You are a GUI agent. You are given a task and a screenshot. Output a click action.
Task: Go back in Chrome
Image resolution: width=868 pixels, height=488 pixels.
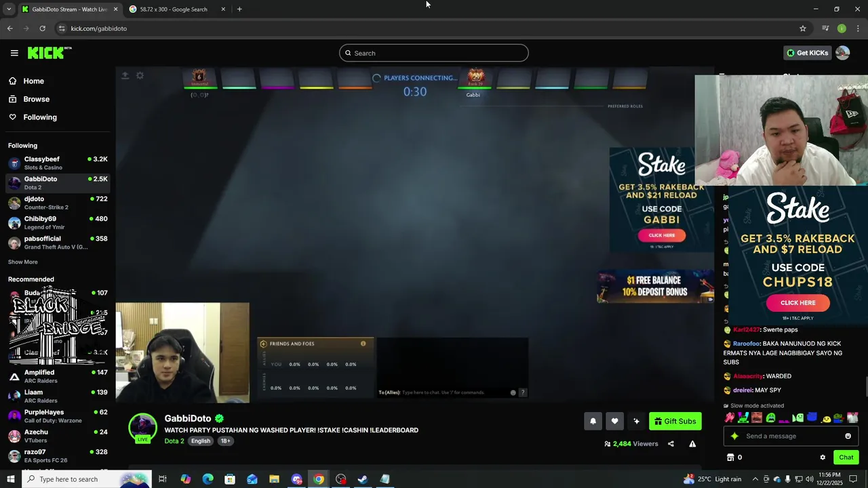coord(9,28)
